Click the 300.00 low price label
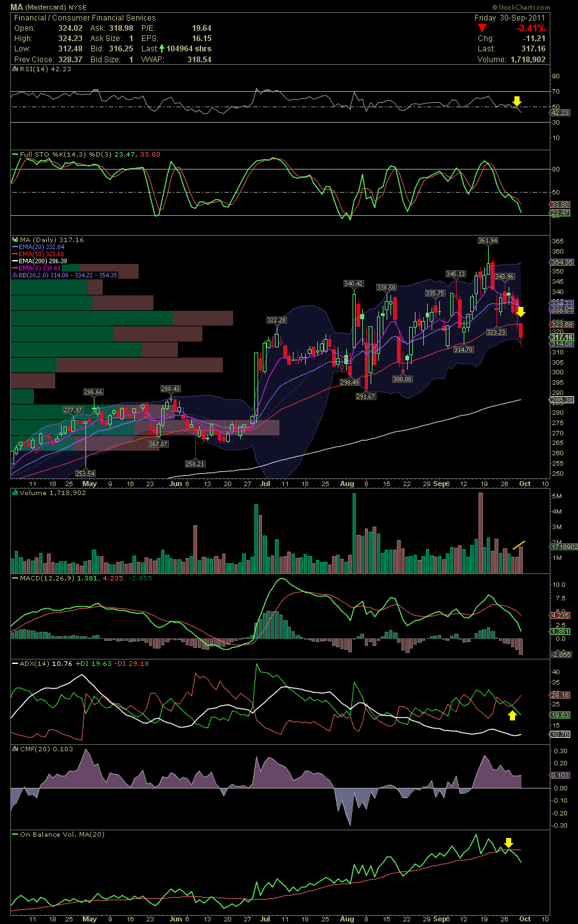Image resolution: width=578 pixels, height=924 pixels. [x=403, y=379]
